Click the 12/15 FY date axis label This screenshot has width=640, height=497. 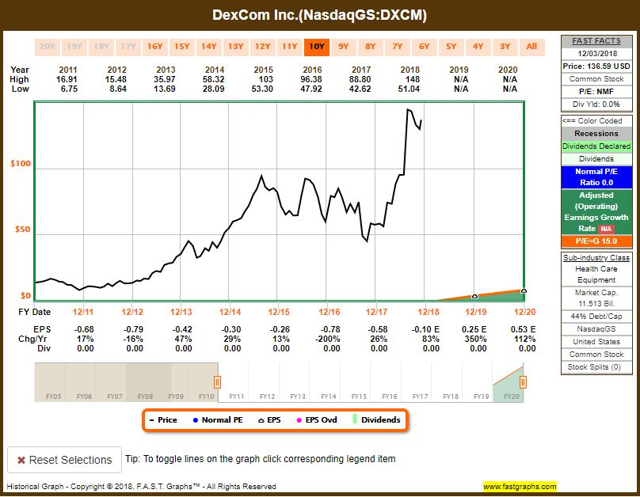tap(279, 312)
